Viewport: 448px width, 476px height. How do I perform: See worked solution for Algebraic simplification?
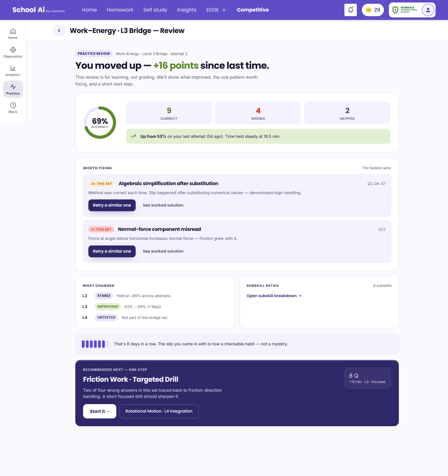tap(163, 205)
